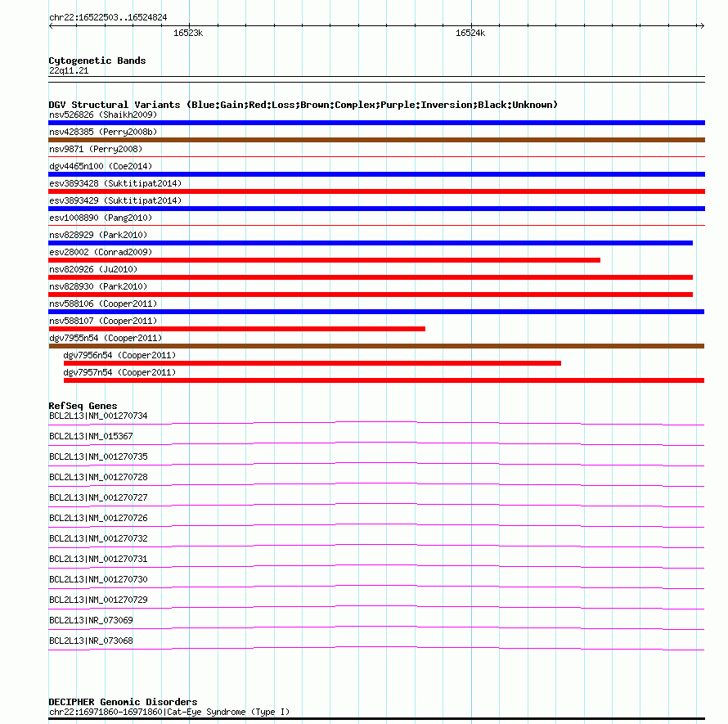Select BCL2L13|NM_001270732 transcript
This screenshot has width=728, height=724.
pyautogui.click(x=98, y=538)
